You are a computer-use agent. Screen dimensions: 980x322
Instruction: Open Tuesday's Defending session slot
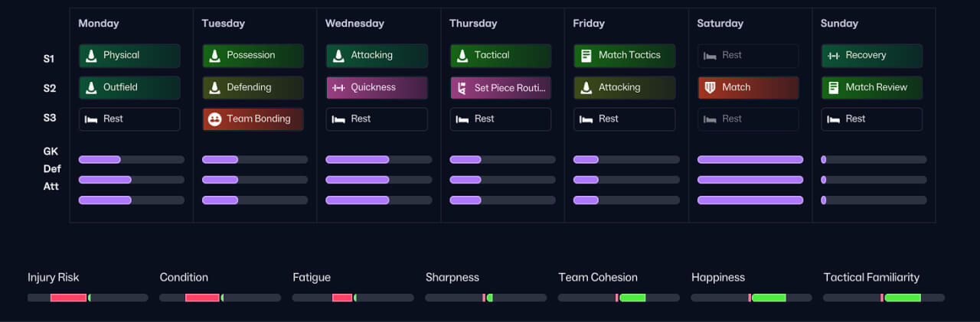pyautogui.click(x=253, y=88)
